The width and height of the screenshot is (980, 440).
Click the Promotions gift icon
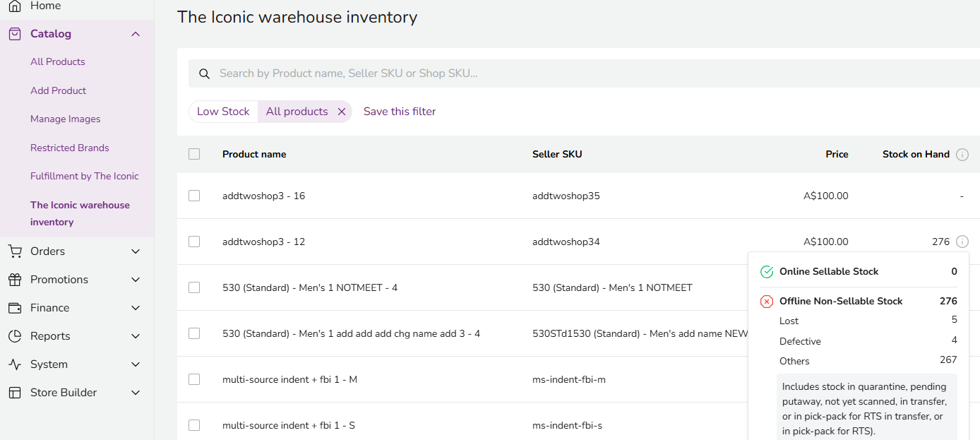(14, 280)
